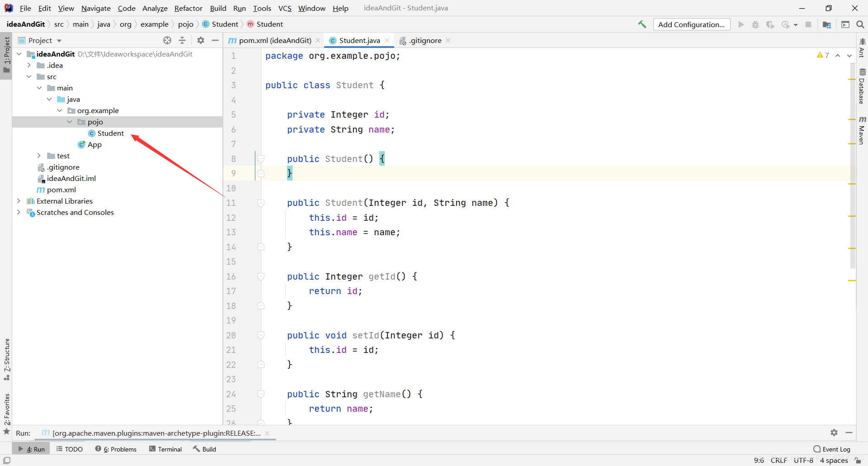
Task: Collapse the pojo package
Action: 70,122
